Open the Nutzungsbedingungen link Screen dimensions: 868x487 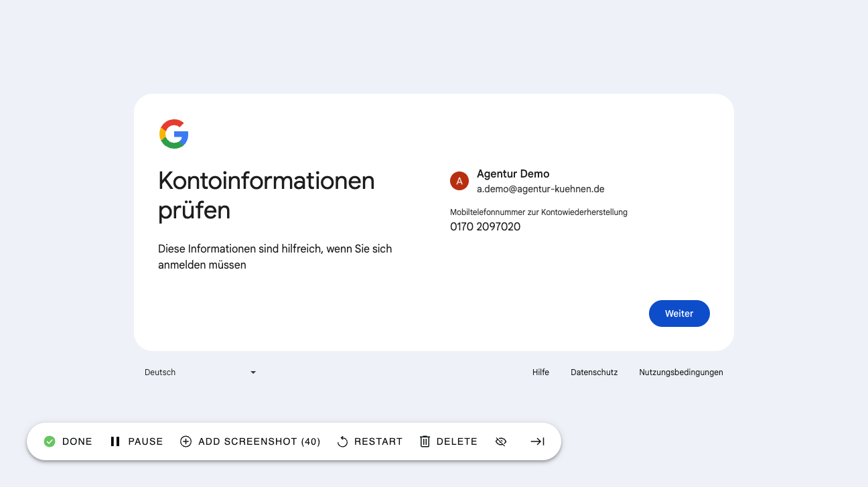(681, 372)
